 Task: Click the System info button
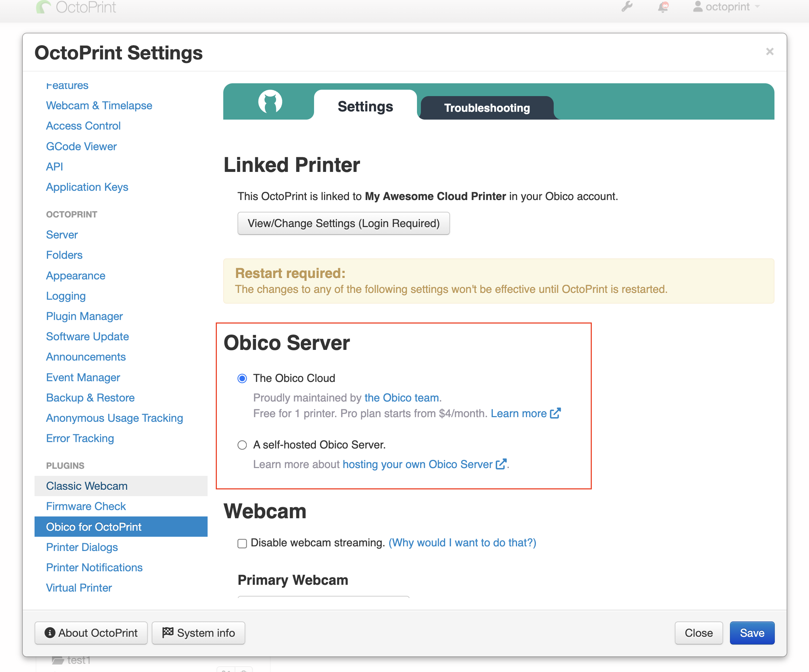pos(198,633)
